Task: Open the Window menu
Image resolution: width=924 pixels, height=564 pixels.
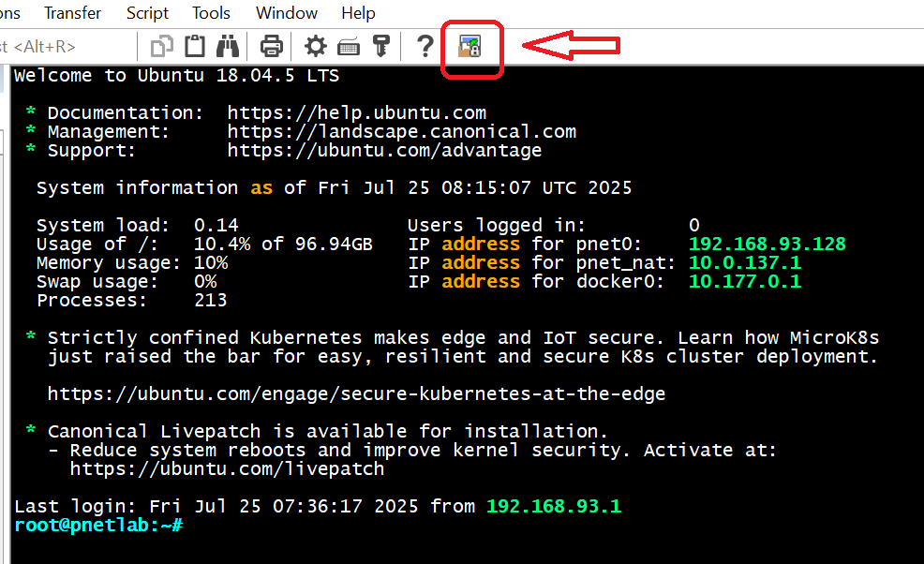Action: [x=287, y=13]
